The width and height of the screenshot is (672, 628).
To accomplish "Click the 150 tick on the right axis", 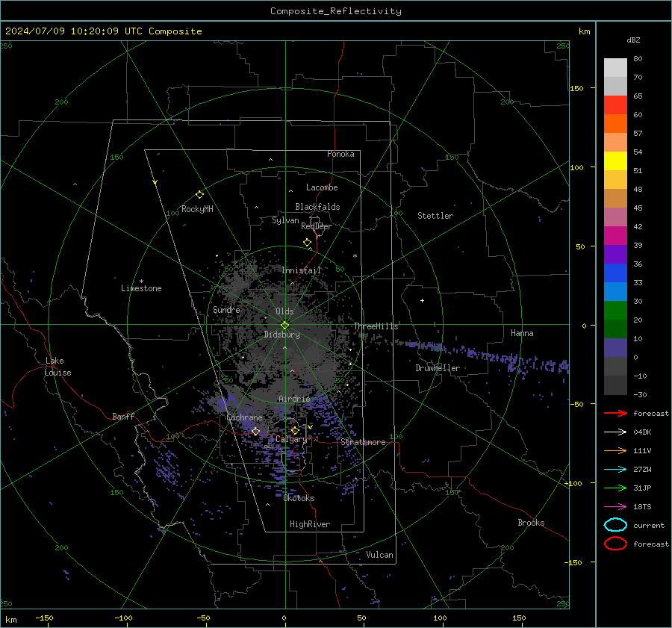I will click(577, 88).
